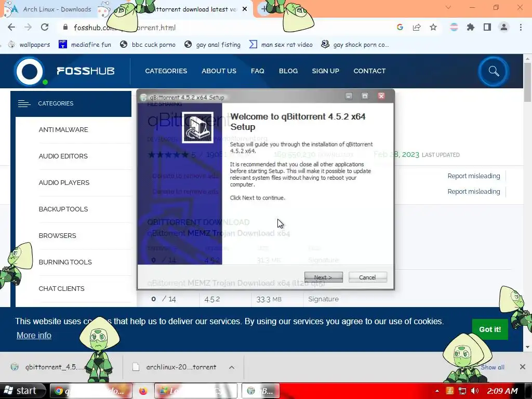The image size is (532, 399).
Task: Accept cookies with Got it! button
Action: [490, 329]
